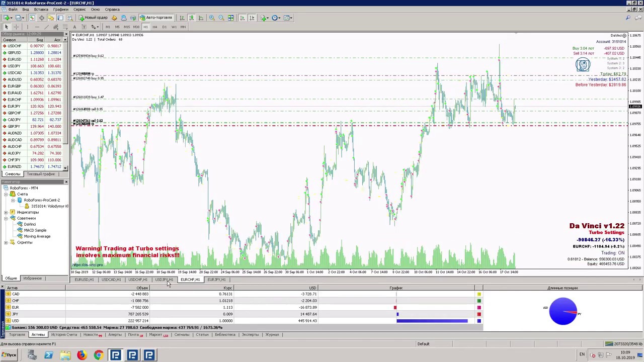644x362 pixels.
Task: Select the DaVinci expert advisor
Action: point(30,224)
